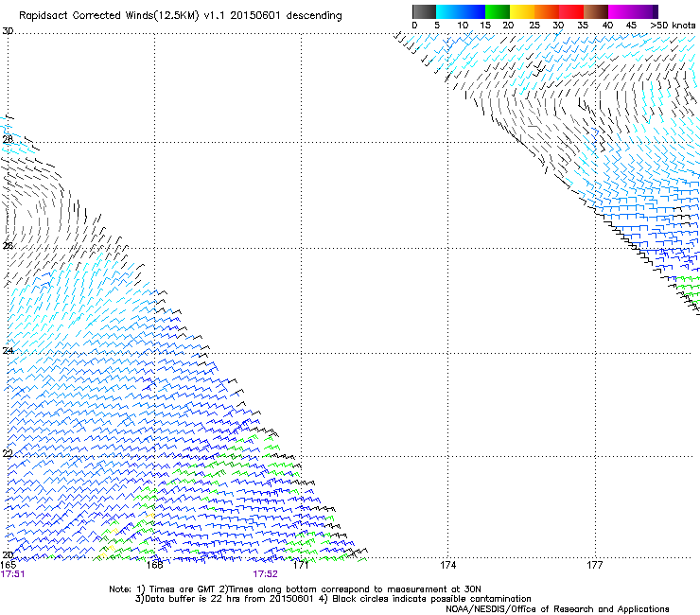700x615 pixels.
Task: Click the 'NOAA/NESDIS/Office of Research and Applications' credit
Action: click(x=557, y=609)
